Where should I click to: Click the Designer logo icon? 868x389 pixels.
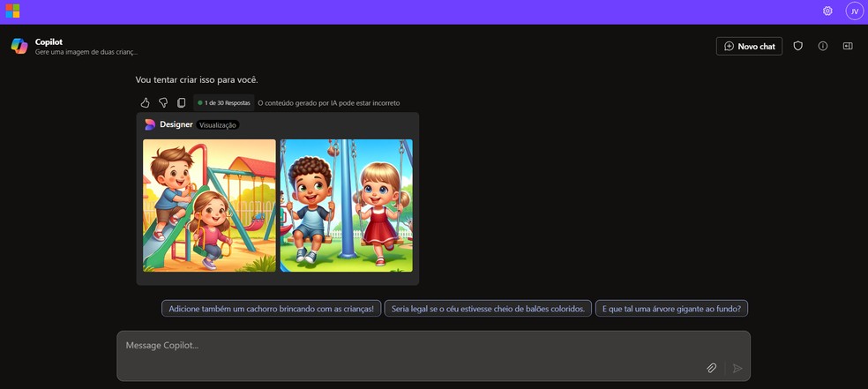(x=150, y=124)
